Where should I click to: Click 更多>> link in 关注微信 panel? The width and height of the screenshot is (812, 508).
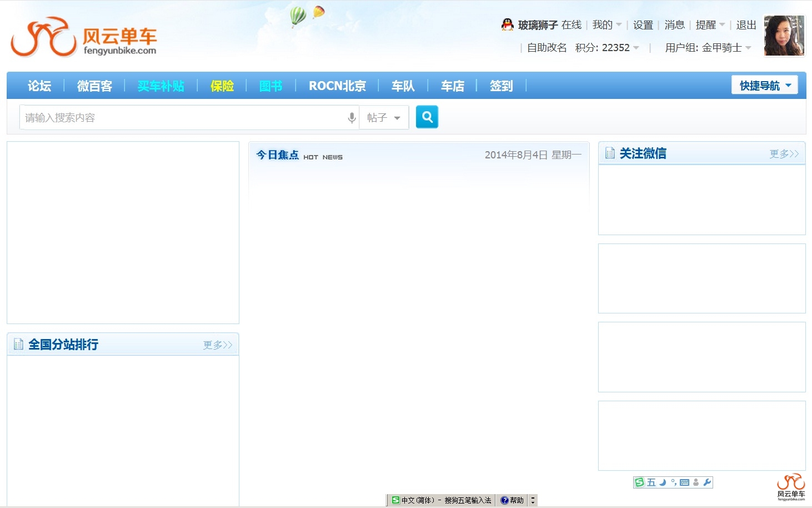[x=784, y=154]
